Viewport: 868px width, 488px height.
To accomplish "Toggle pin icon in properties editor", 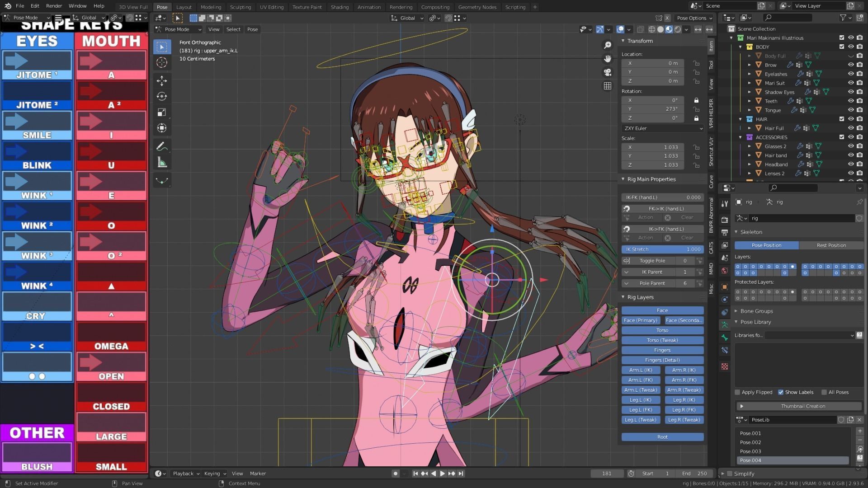I will (x=859, y=202).
